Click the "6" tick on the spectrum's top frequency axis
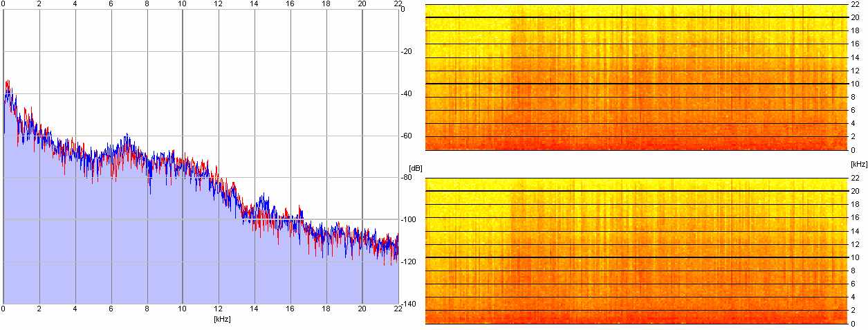This screenshot has height=330, width=868. point(111,3)
